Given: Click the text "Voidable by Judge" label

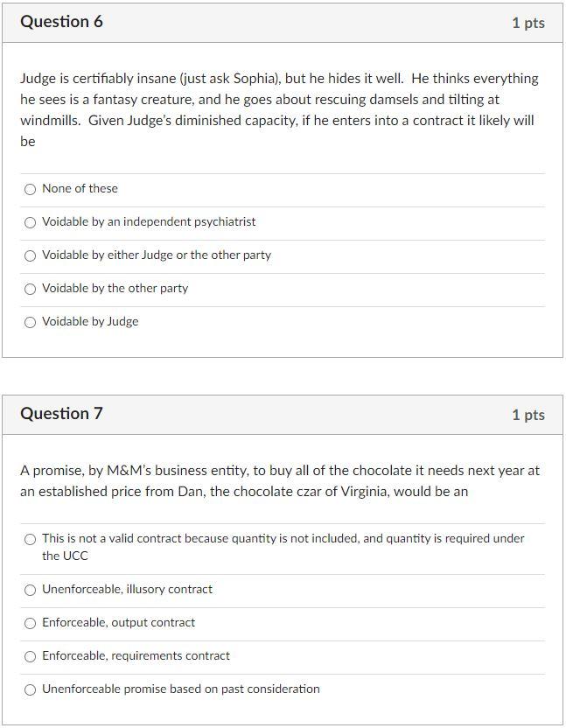Looking at the screenshot, I should [87, 321].
